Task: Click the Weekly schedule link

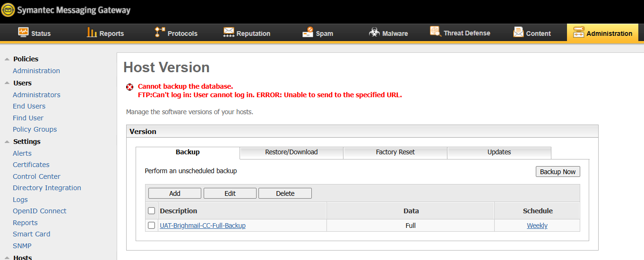Action: [x=537, y=226]
